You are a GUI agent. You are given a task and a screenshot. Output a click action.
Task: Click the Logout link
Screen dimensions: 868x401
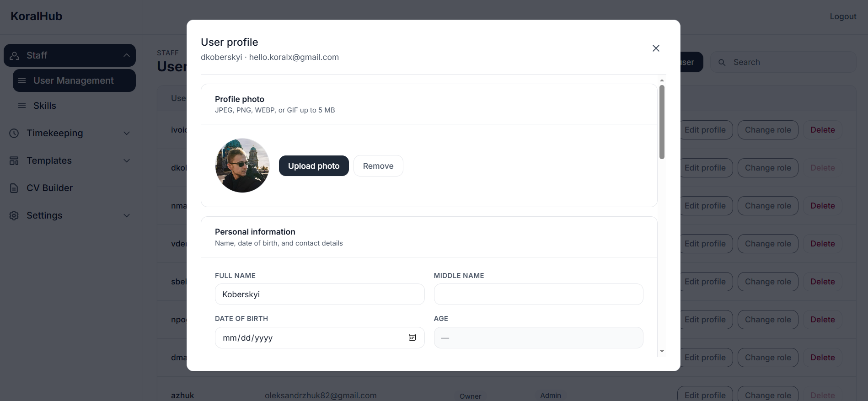point(843,16)
